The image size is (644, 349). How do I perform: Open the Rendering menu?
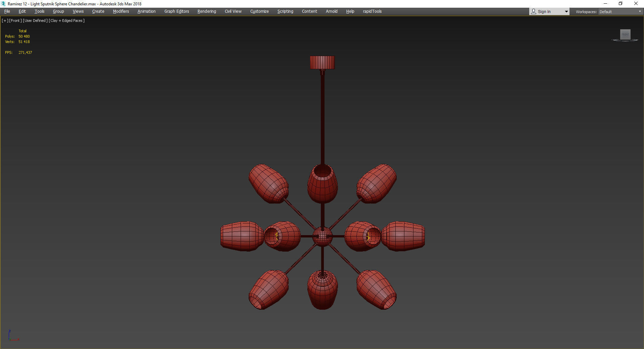coord(207,11)
